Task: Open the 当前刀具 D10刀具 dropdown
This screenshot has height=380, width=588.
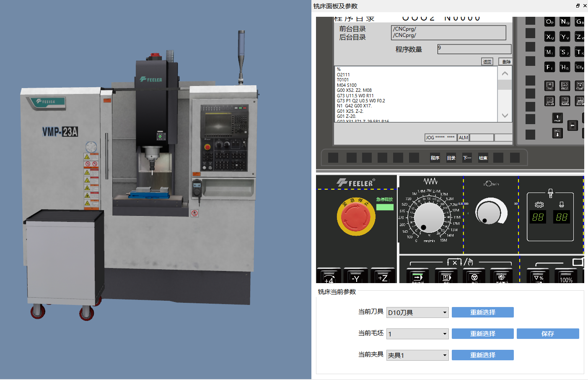Action: pyautogui.click(x=417, y=312)
